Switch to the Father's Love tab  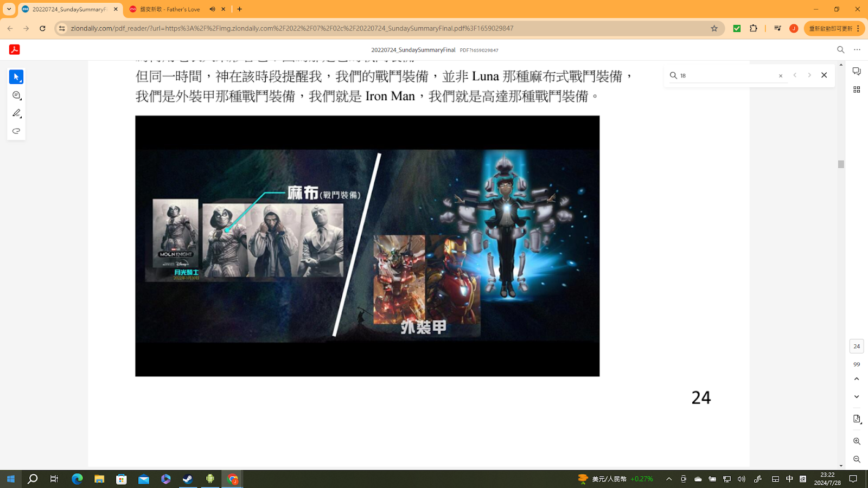[x=170, y=9]
